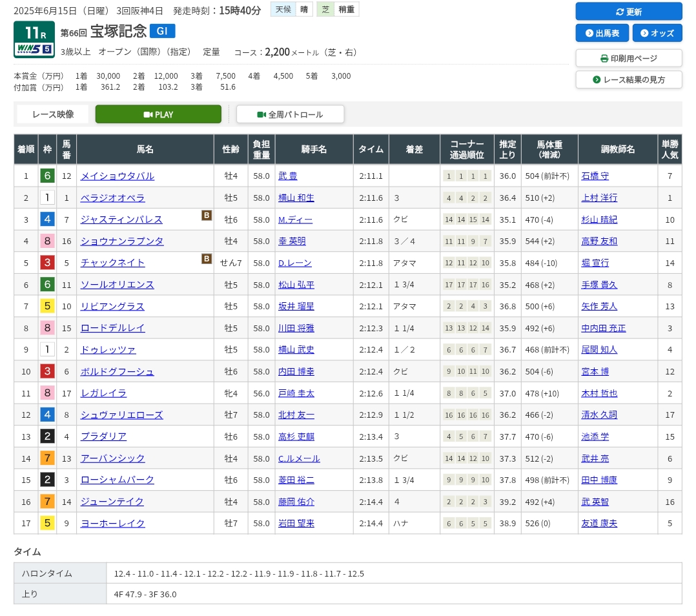Screen dimensions: 696x616
Task: Open horse ロードデルレイ page
Action: [112, 329]
